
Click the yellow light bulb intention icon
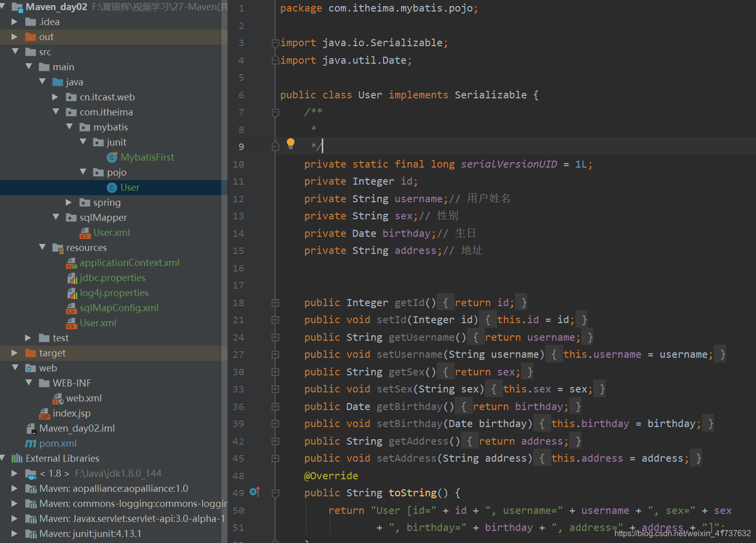coord(290,144)
